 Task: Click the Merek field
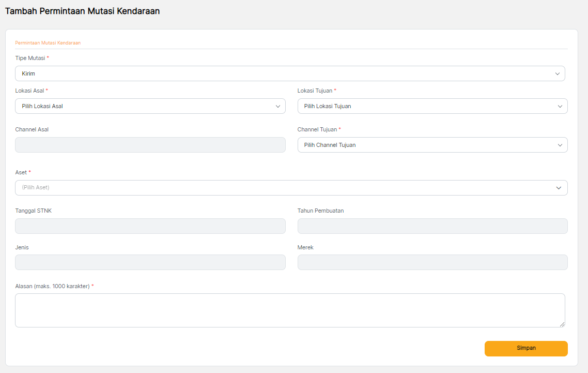[x=432, y=262]
